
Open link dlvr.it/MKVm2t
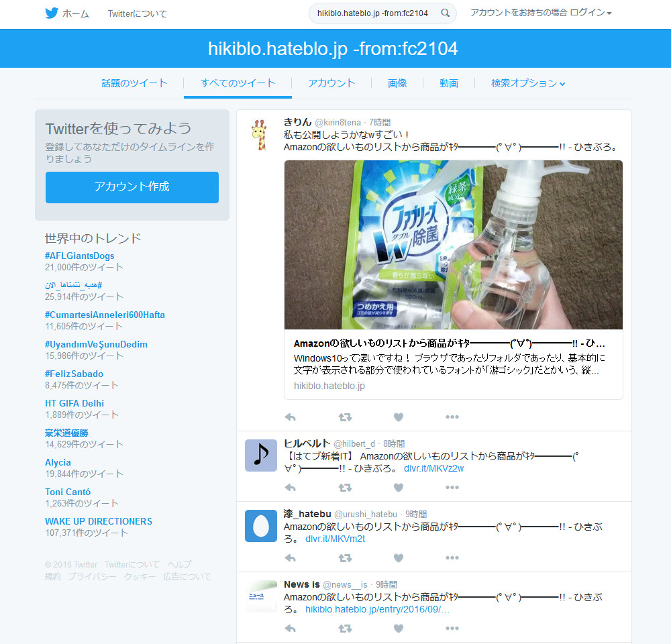coord(335,539)
